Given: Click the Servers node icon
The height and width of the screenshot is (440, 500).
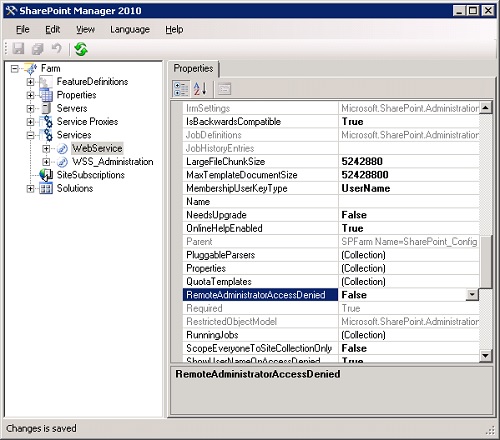Looking at the screenshot, I should coord(46,108).
